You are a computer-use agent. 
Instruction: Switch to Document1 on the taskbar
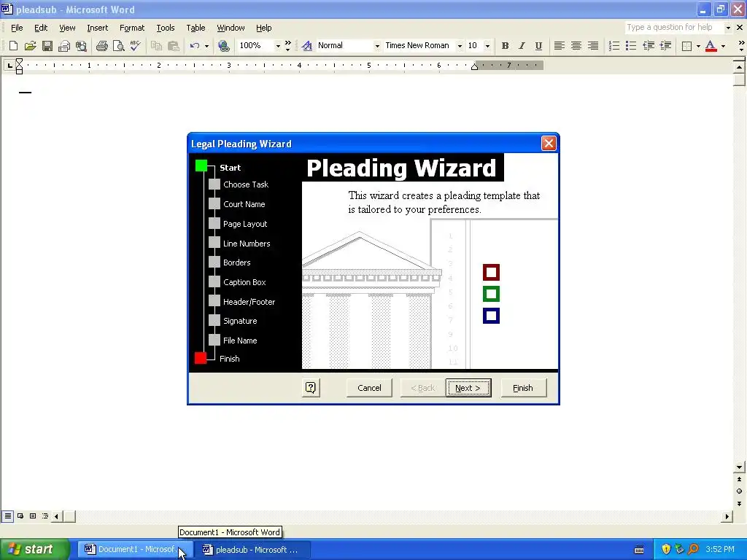point(135,549)
